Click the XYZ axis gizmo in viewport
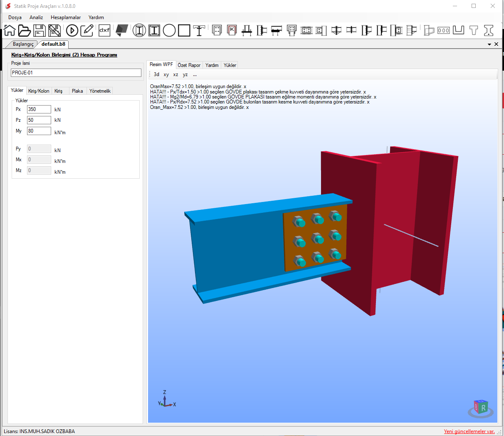The image size is (504, 436). (166, 399)
